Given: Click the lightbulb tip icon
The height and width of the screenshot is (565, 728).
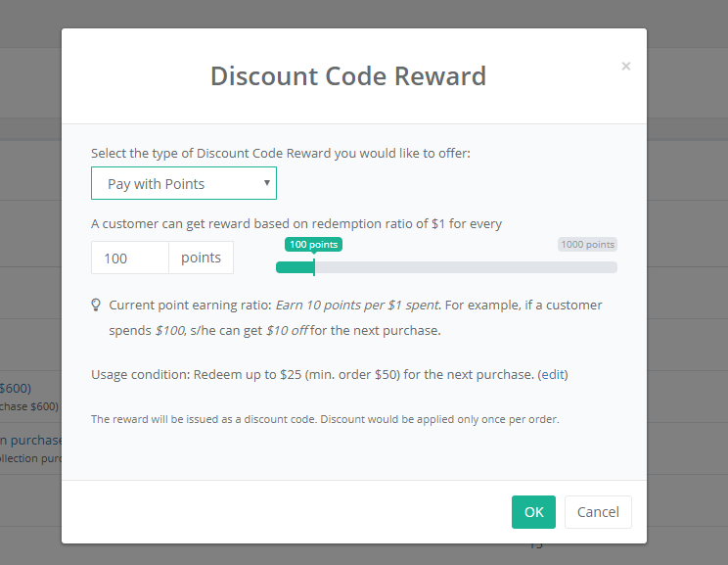Looking at the screenshot, I should pyautogui.click(x=96, y=305).
